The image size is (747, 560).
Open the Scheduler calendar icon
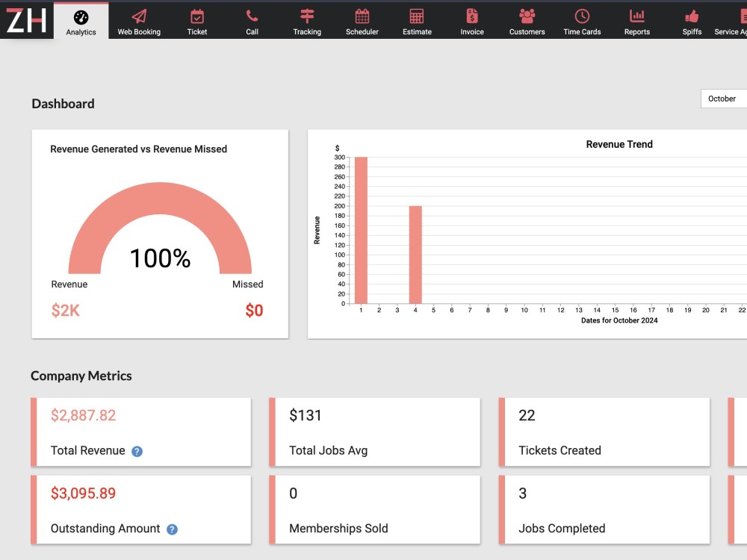tap(362, 16)
